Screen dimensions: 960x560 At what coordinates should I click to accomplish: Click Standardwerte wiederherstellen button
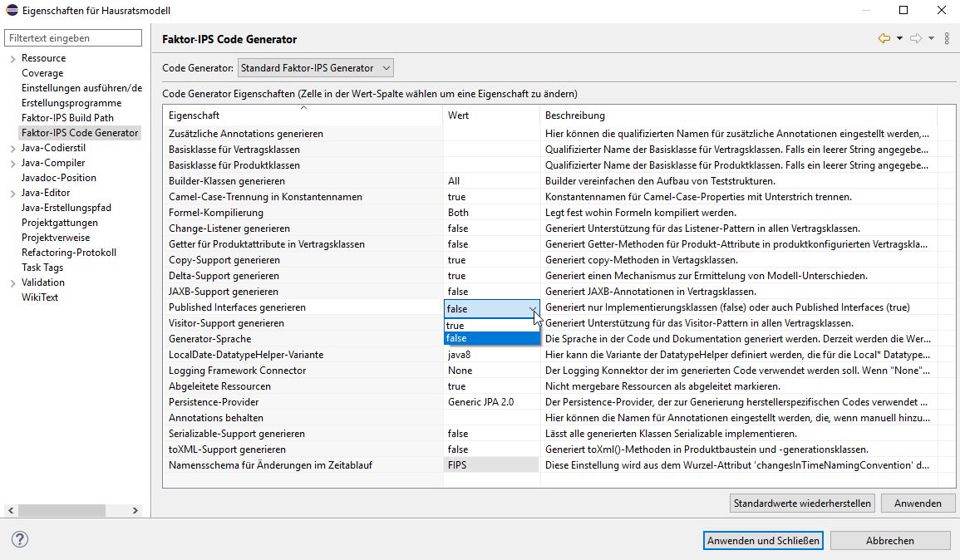(802, 503)
